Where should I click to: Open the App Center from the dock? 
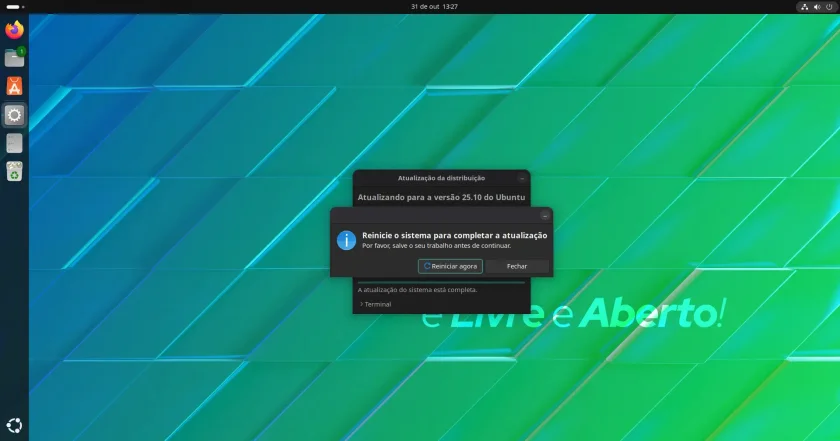point(14,86)
